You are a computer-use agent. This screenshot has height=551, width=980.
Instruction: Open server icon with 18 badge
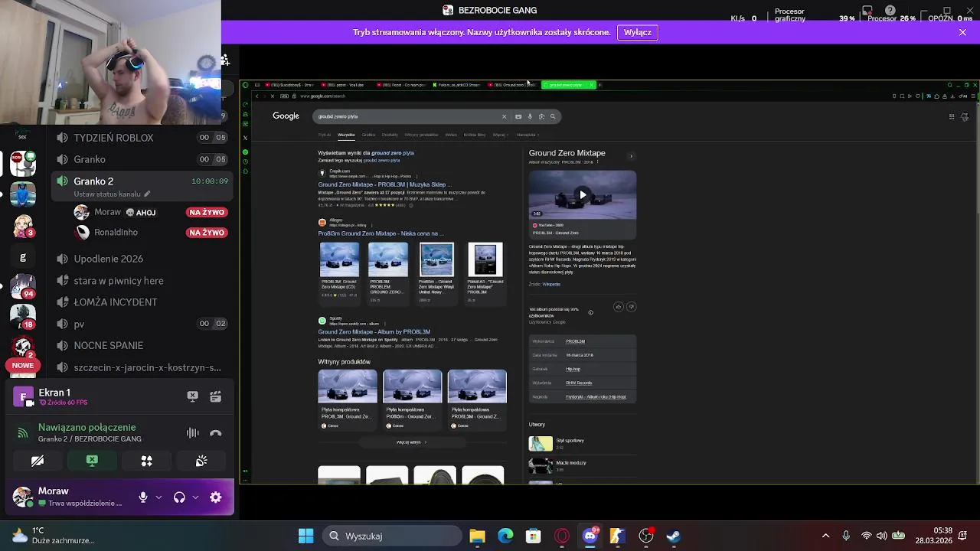click(x=23, y=318)
